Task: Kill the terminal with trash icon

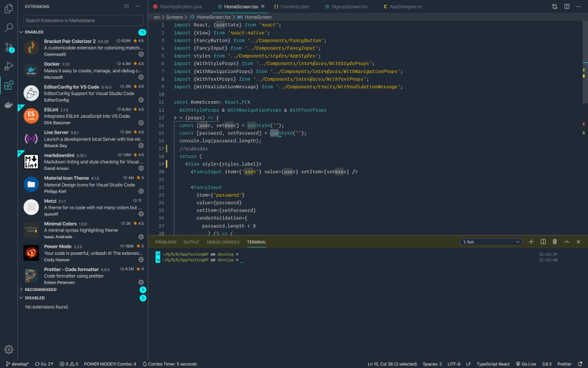Action: tap(555, 242)
